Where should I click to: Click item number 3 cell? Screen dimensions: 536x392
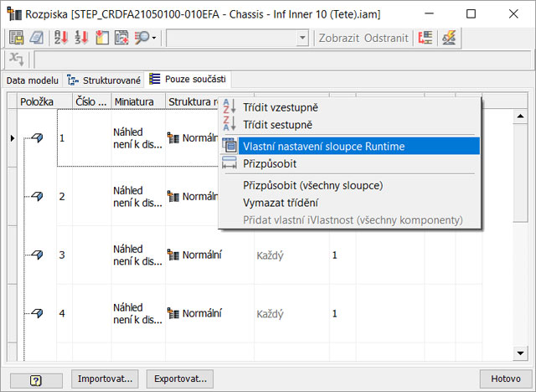point(64,255)
